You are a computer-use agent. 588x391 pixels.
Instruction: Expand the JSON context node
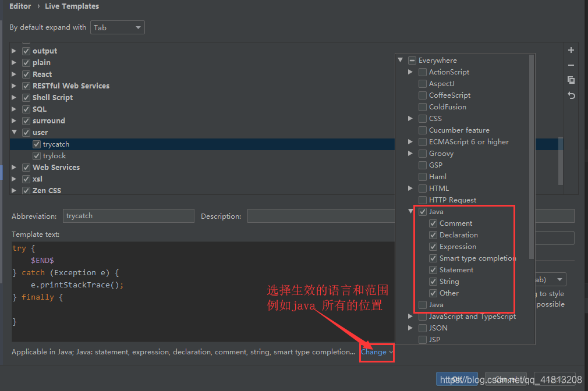point(410,328)
